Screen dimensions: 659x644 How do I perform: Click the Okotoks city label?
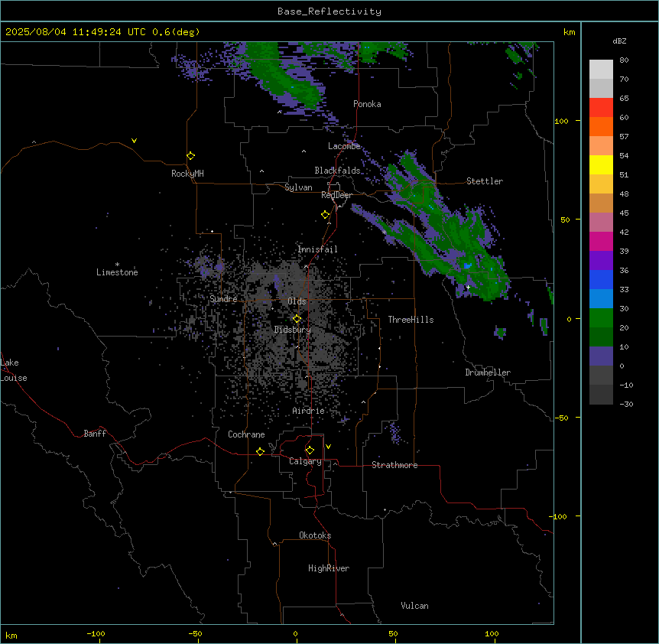pyautogui.click(x=315, y=535)
